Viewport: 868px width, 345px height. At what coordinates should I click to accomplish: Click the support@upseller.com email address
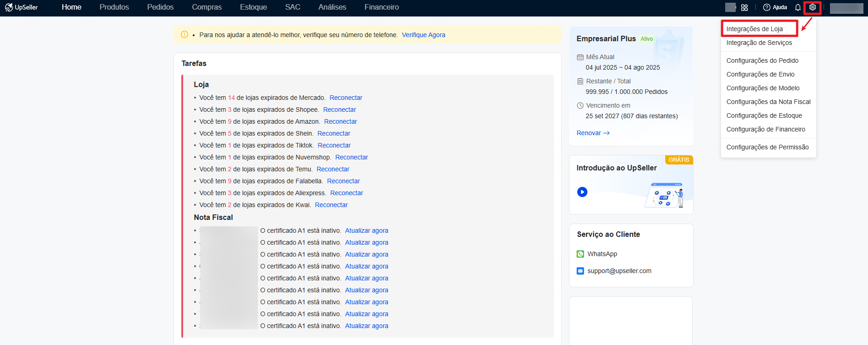coord(619,271)
